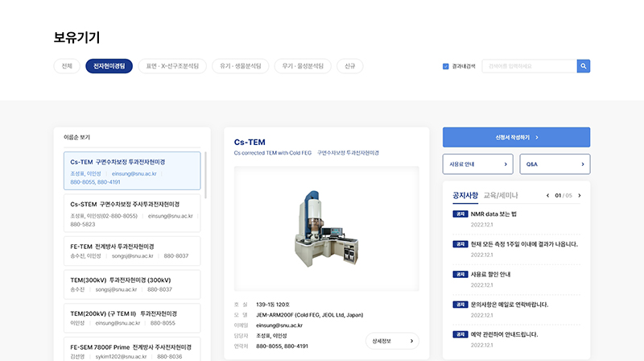Click the 보유기기 page title
This screenshot has height=361, width=644.
pyautogui.click(x=76, y=37)
